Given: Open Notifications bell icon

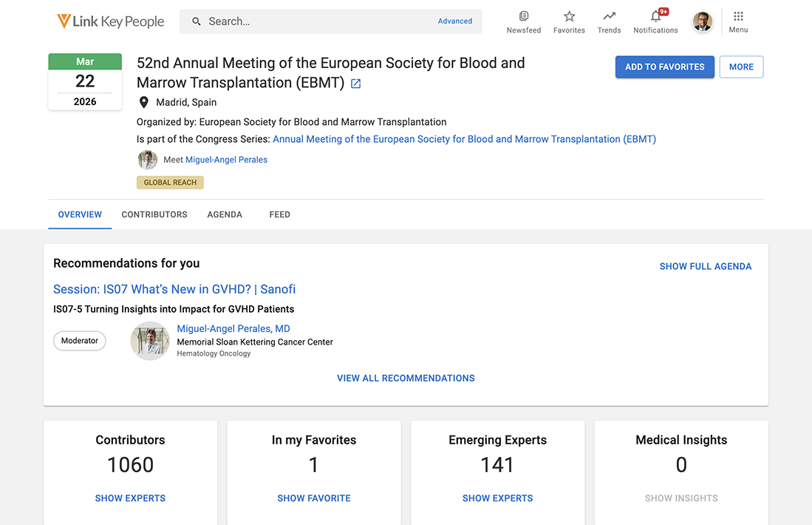Looking at the screenshot, I should pyautogui.click(x=655, y=17).
